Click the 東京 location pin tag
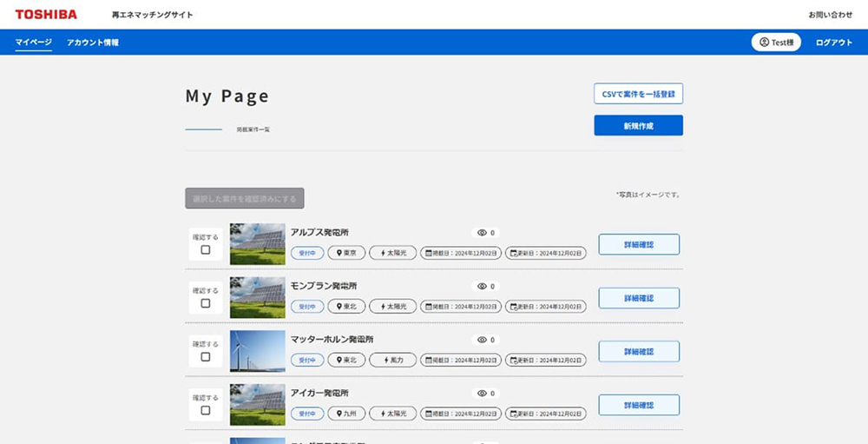This screenshot has width=868, height=444. pos(346,253)
